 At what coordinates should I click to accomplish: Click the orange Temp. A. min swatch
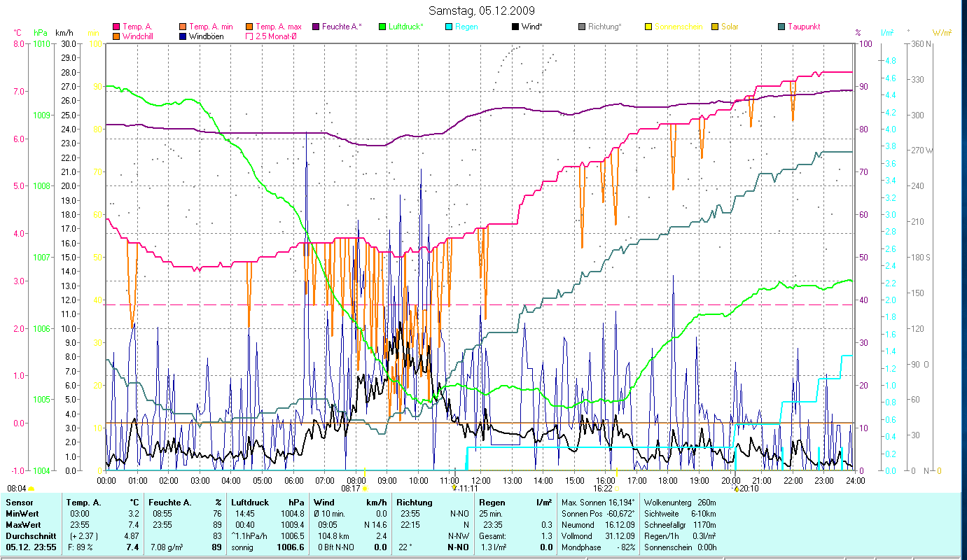click(182, 27)
